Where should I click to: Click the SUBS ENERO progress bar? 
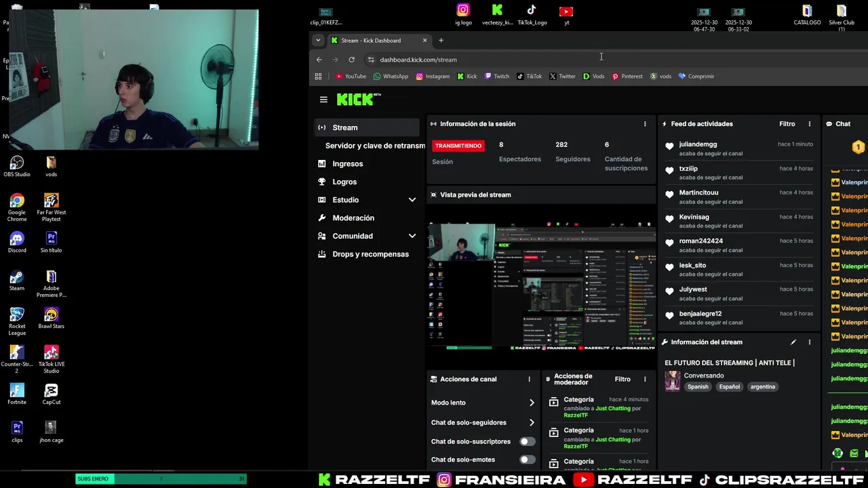[x=160, y=479]
